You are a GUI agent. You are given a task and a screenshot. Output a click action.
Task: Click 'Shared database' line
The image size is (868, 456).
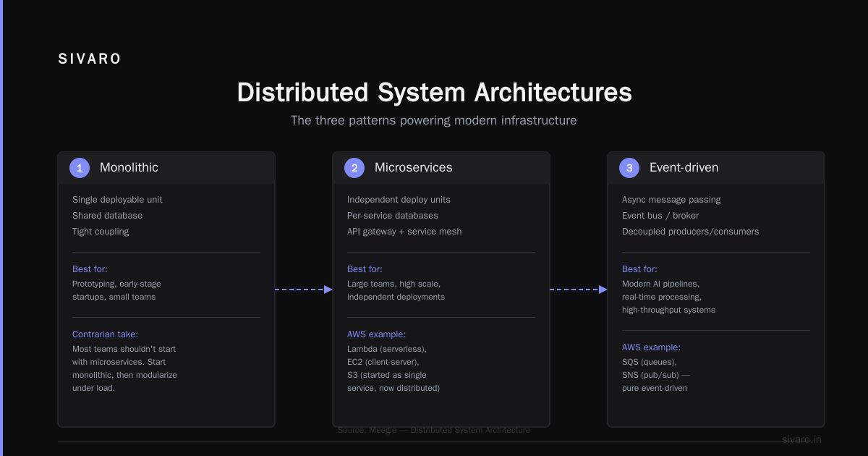[107, 216]
